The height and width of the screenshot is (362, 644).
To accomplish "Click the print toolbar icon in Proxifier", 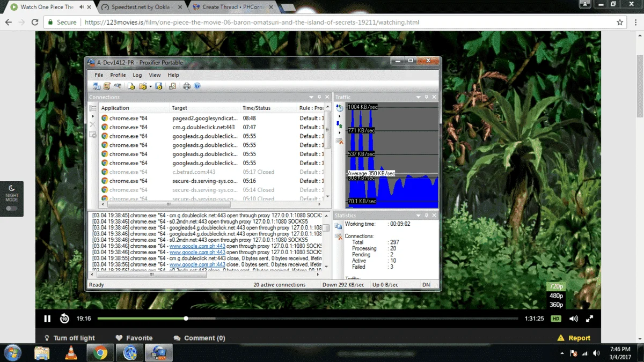I will tap(187, 86).
